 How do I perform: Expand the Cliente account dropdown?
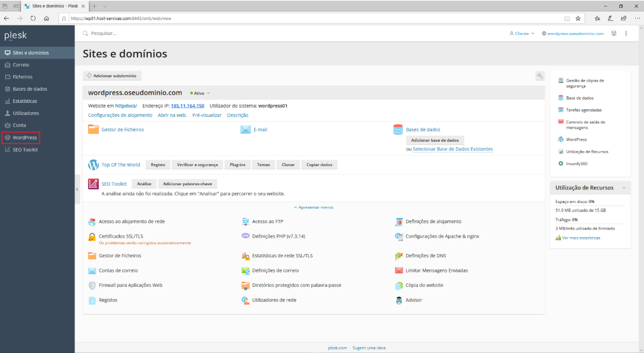click(x=522, y=33)
